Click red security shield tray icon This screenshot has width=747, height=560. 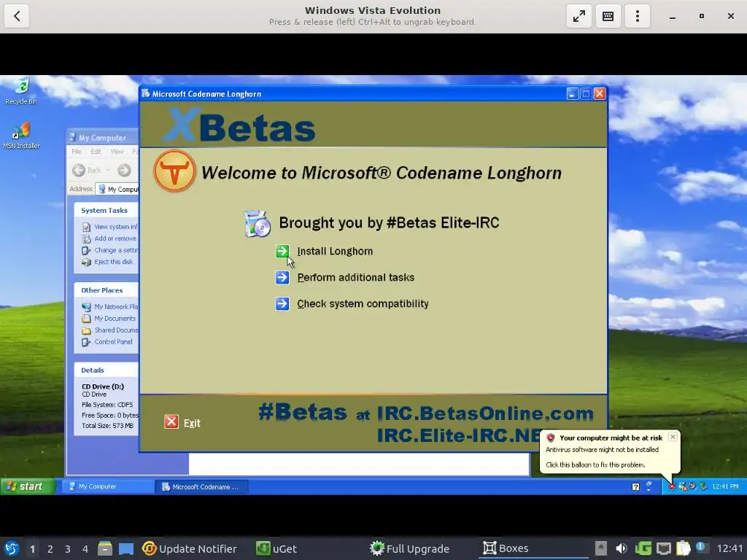(672, 486)
